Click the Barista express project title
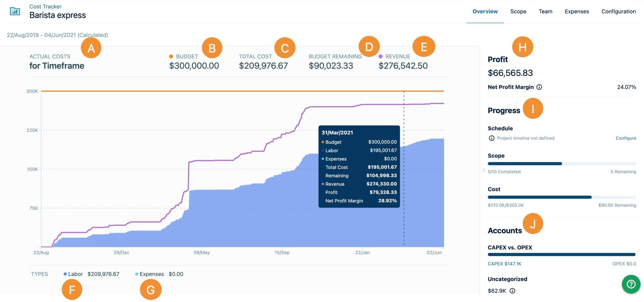 pyautogui.click(x=58, y=15)
